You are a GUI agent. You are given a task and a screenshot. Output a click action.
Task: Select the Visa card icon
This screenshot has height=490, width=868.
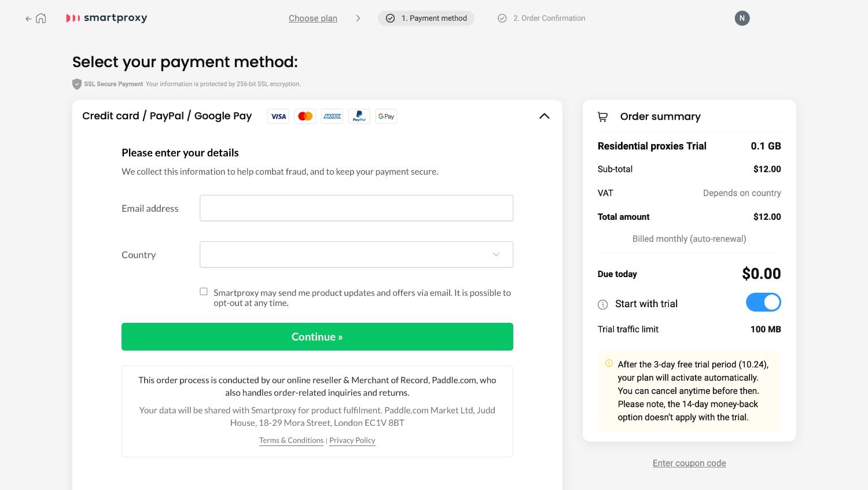click(x=278, y=116)
